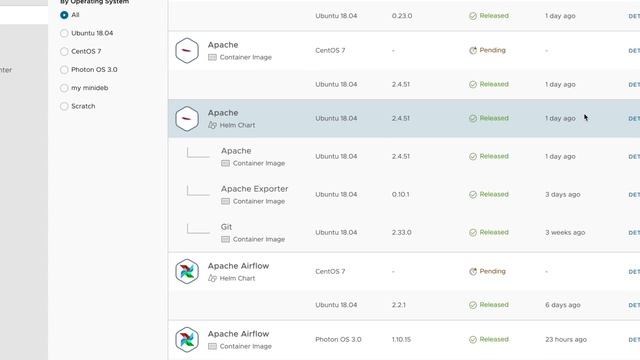Pick the my minideb radio filter
640x360 pixels.
64,88
